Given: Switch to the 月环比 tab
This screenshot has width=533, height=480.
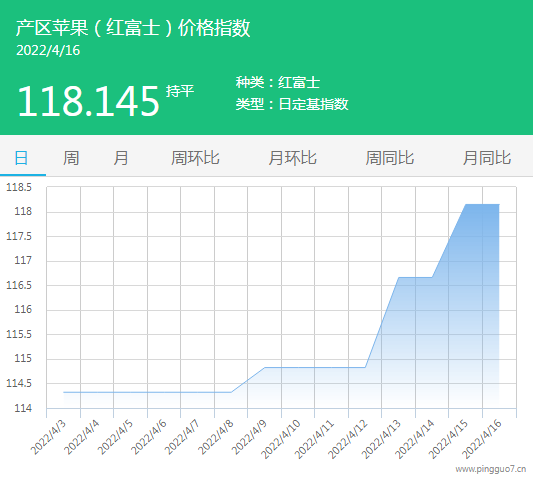Looking at the screenshot, I should click(x=292, y=158).
